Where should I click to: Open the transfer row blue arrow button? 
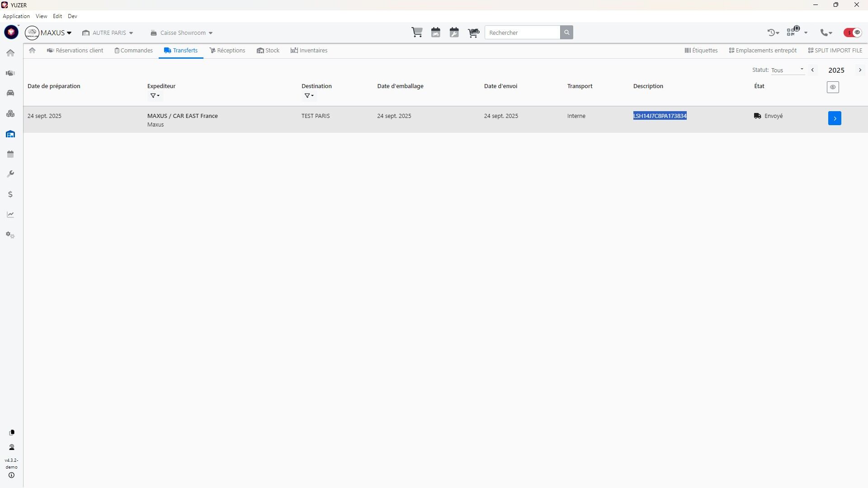pyautogui.click(x=835, y=118)
